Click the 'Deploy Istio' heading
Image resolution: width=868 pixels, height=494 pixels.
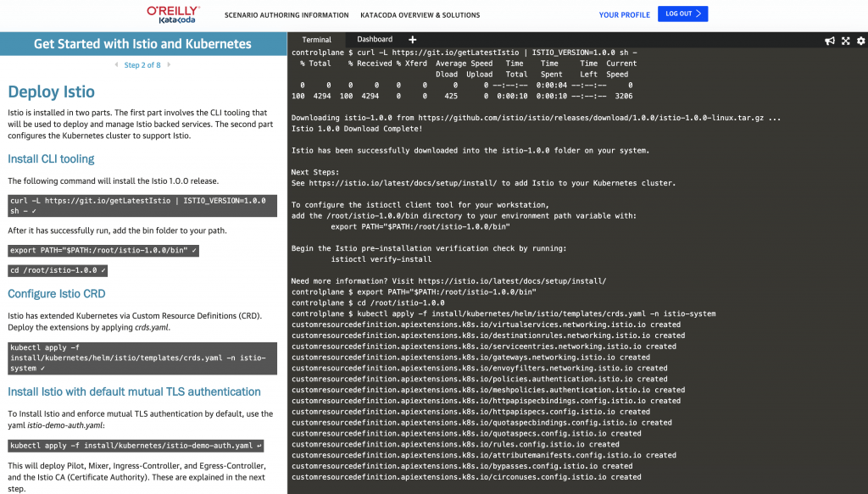point(51,92)
